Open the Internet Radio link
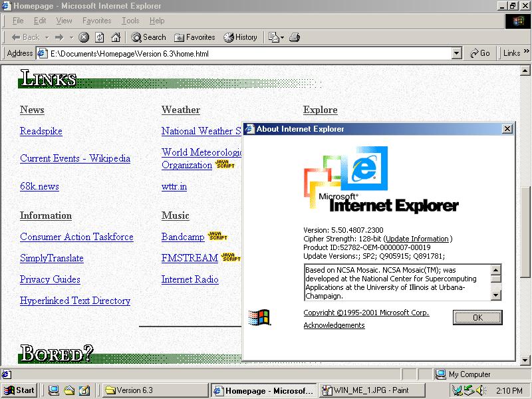Image resolution: width=532 pixels, height=399 pixels. (x=190, y=279)
